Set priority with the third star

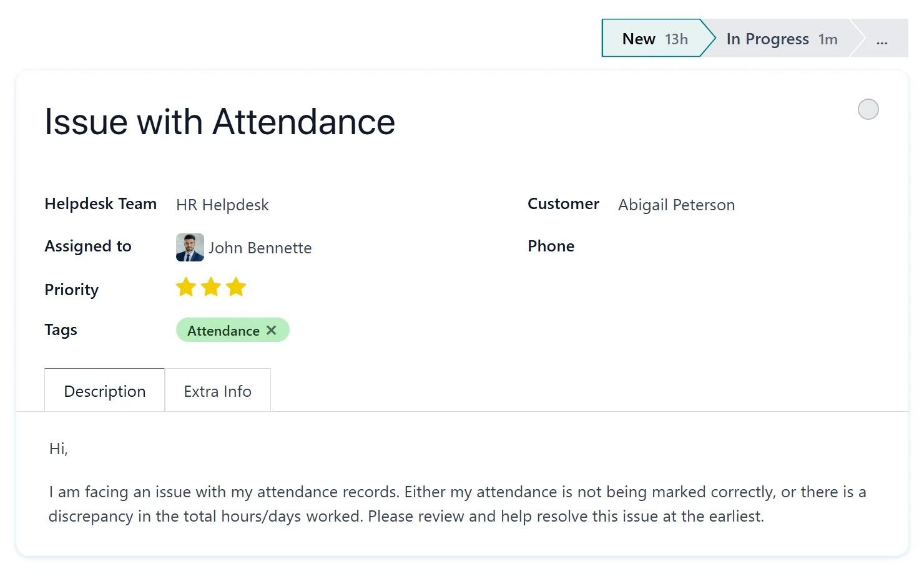pos(236,288)
